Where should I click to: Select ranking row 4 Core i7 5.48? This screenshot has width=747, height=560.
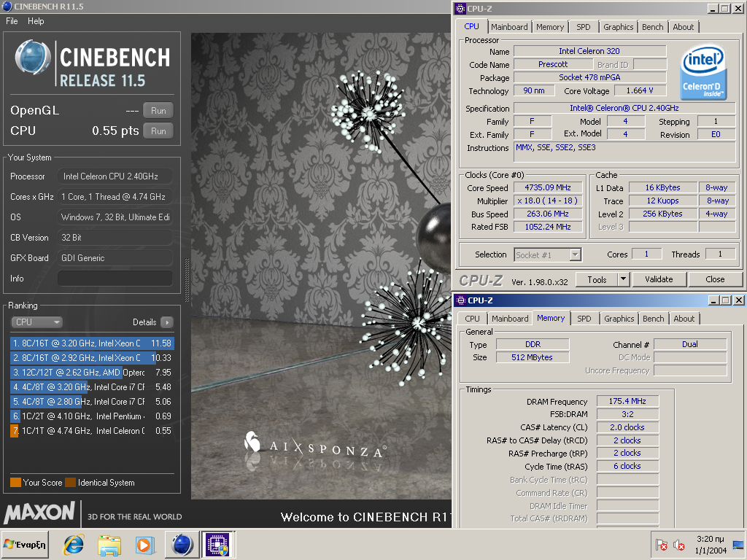[x=92, y=387]
